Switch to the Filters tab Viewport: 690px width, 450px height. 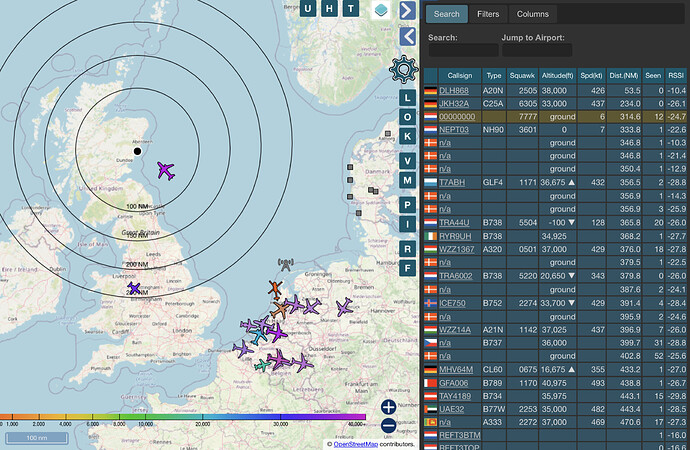click(488, 14)
